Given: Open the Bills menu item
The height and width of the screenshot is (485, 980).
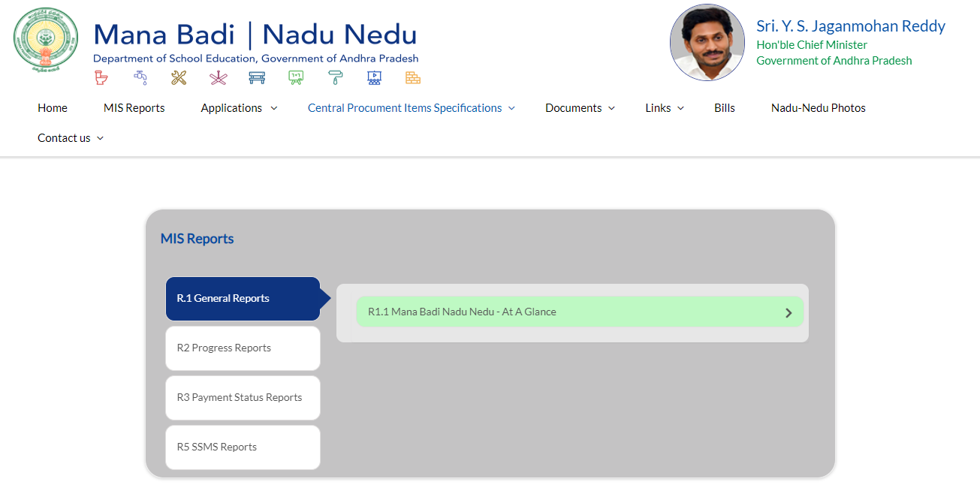Looking at the screenshot, I should pos(725,108).
